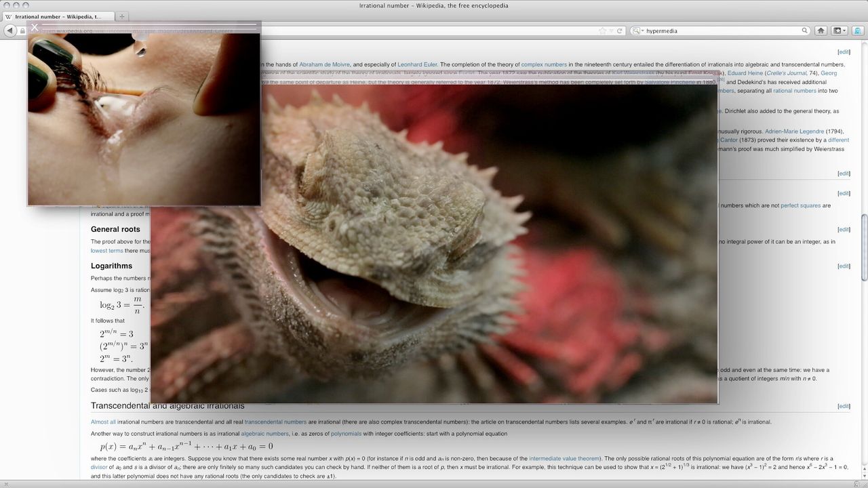The image size is (868, 488).
Task: Click the Home toolbar icon
Action: tap(822, 30)
